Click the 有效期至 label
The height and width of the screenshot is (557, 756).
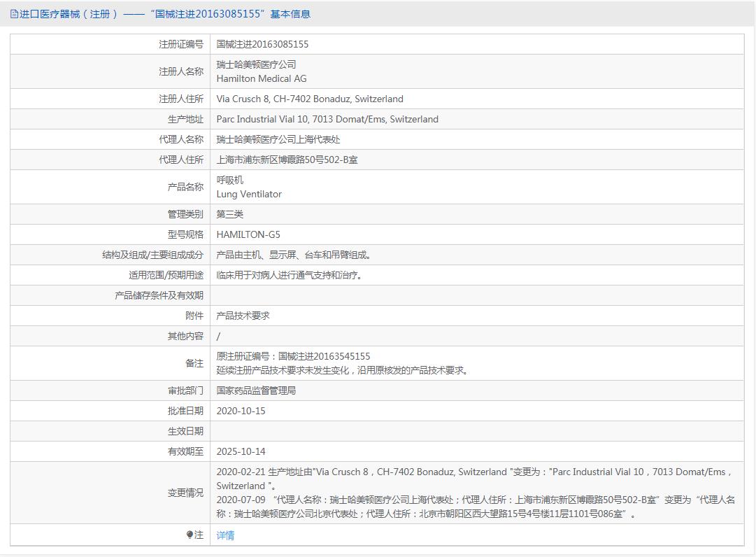click(x=185, y=451)
